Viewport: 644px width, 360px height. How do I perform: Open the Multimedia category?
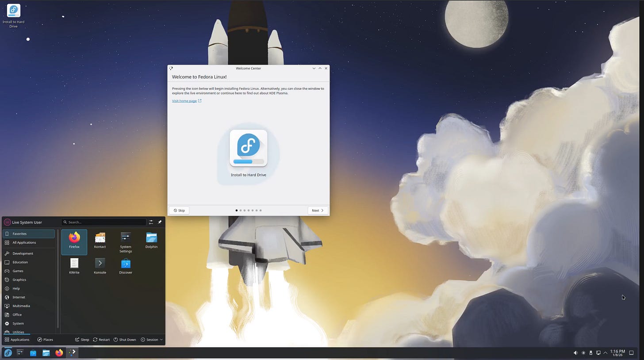click(29, 306)
